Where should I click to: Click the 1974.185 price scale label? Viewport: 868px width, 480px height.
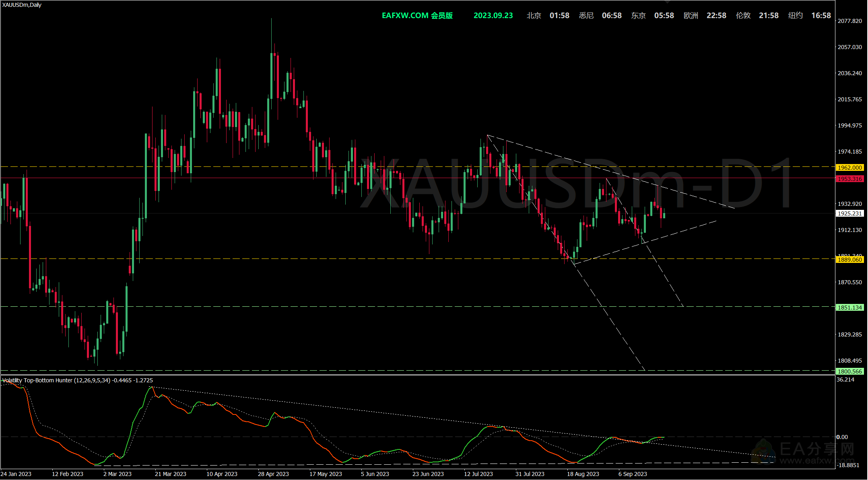point(850,152)
